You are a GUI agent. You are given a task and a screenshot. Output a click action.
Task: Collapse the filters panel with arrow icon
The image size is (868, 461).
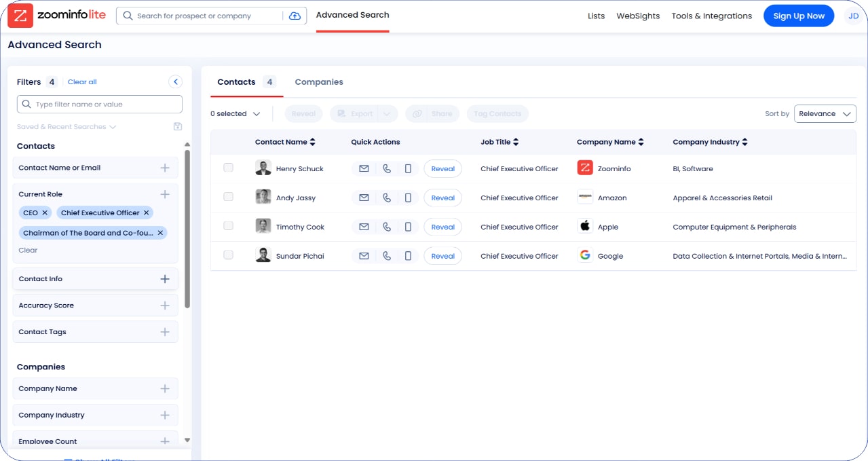pos(176,82)
